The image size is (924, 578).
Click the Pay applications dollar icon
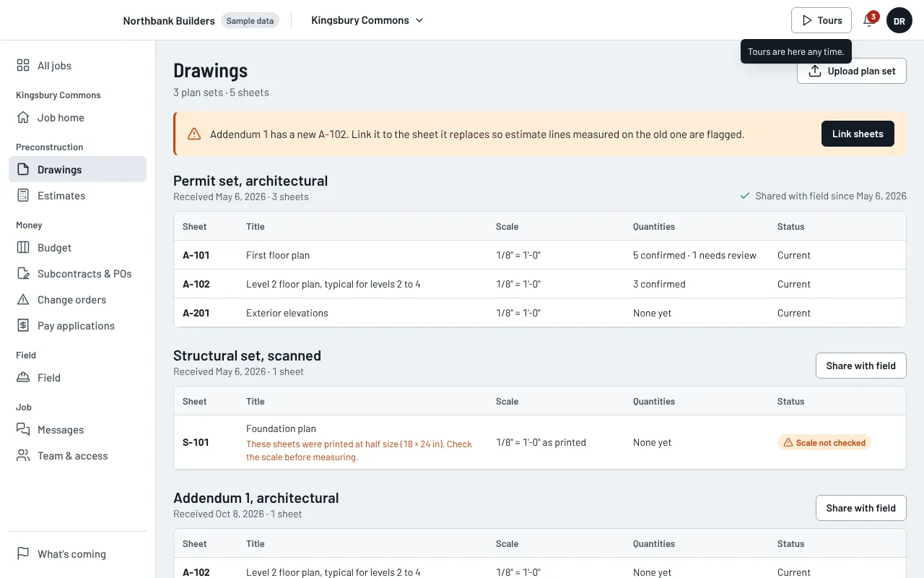coord(23,326)
